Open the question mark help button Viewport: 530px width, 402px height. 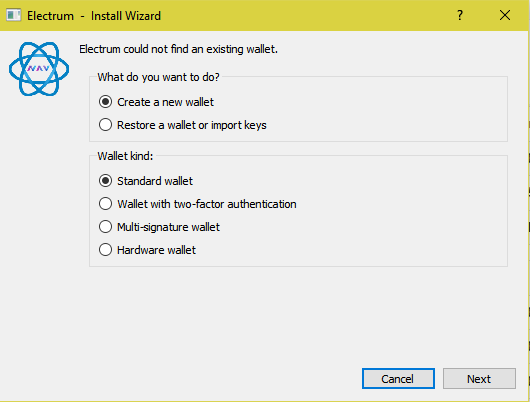460,15
